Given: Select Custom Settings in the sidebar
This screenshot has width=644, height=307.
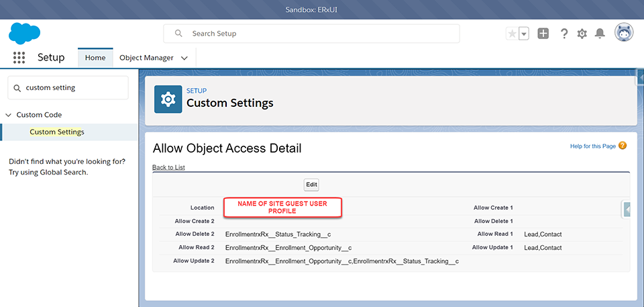Looking at the screenshot, I should 57,132.
